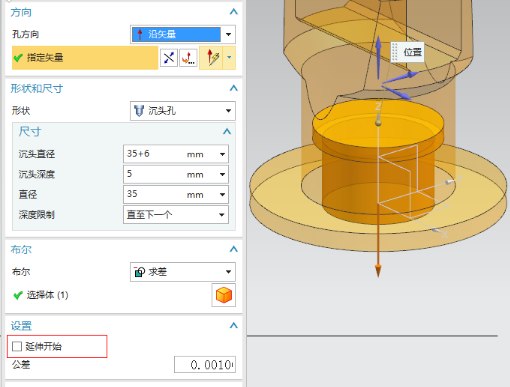Collapse the 方向 section
This screenshot has height=387, width=510.
click(x=234, y=12)
